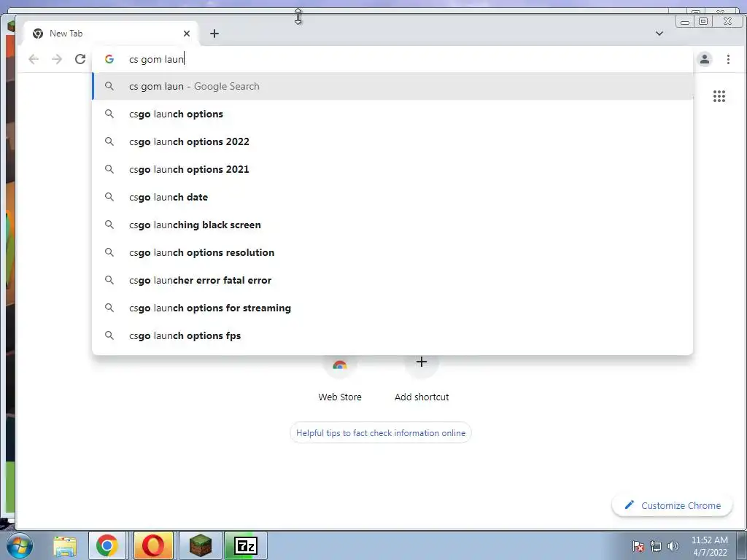The width and height of the screenshot is (747, 560).
Task: Open File Explorer from the taskbar
Action: tap(65, 545)
